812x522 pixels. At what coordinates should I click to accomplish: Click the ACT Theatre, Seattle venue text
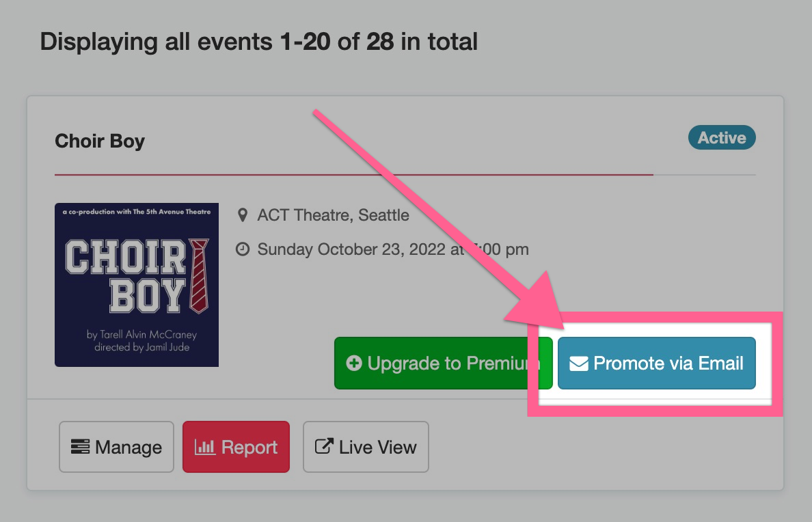[334, 215]
